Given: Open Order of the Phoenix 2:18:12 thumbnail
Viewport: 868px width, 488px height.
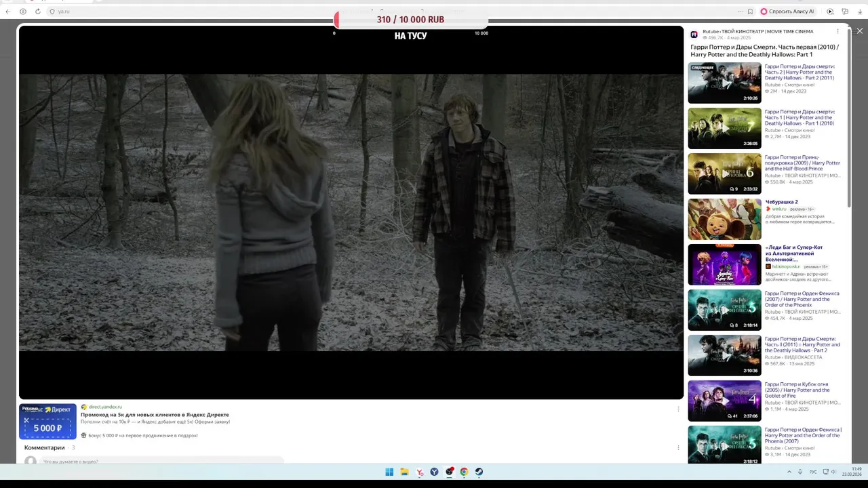Looking at the screenshot, I should pos(724,445).
